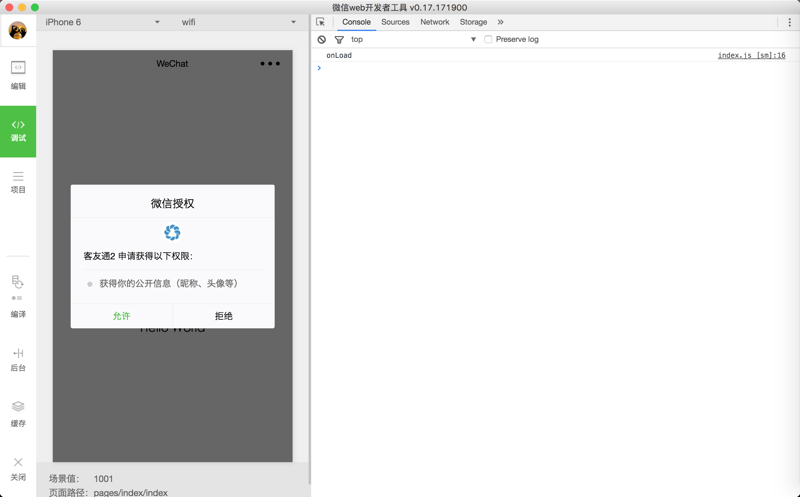Show more DevTools tabs via » chevron
Image resolution: width=800 pixels, height=497 pixels.
pyautogui.click(x=501, y=22)
